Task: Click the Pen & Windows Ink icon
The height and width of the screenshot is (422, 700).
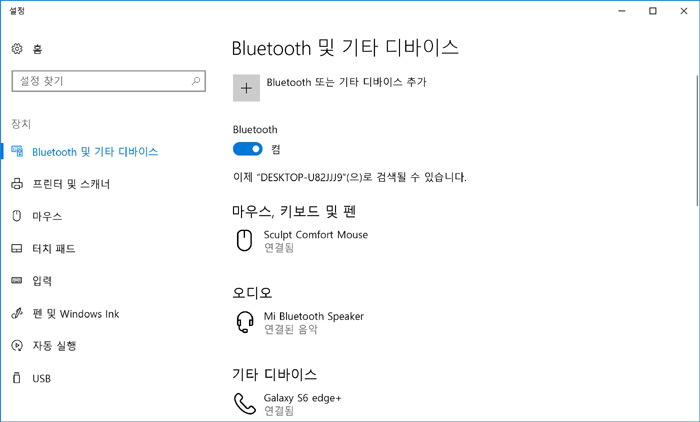Action: tap(17, 314)
